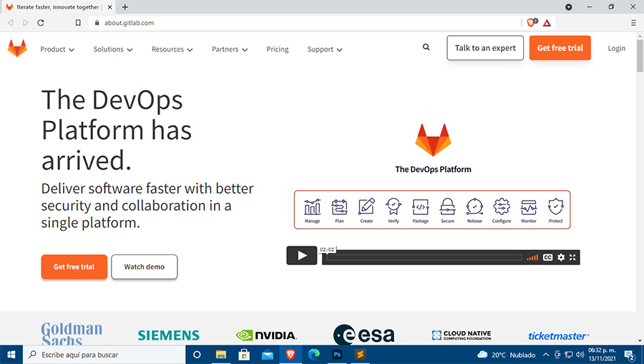Open browser profile dropdown icon
Viewport: 644px width, 364px height.
(x=568, y=7)
